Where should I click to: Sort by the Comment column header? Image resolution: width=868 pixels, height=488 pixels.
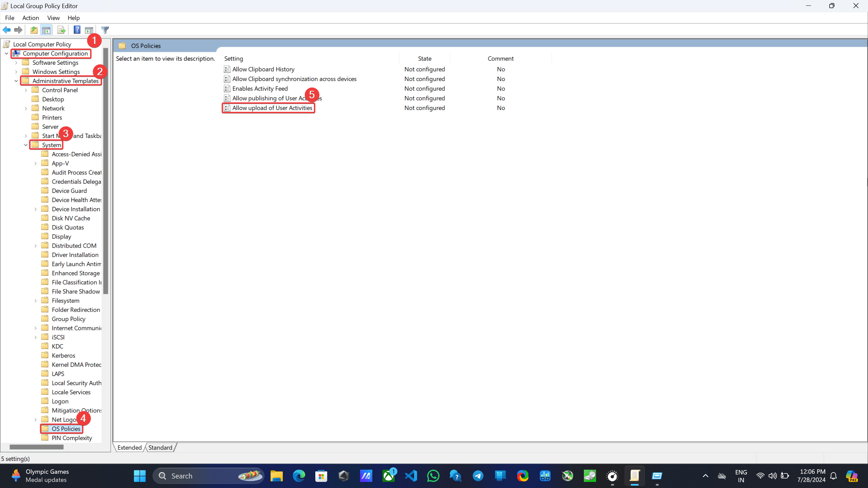[x=500, y=58]
